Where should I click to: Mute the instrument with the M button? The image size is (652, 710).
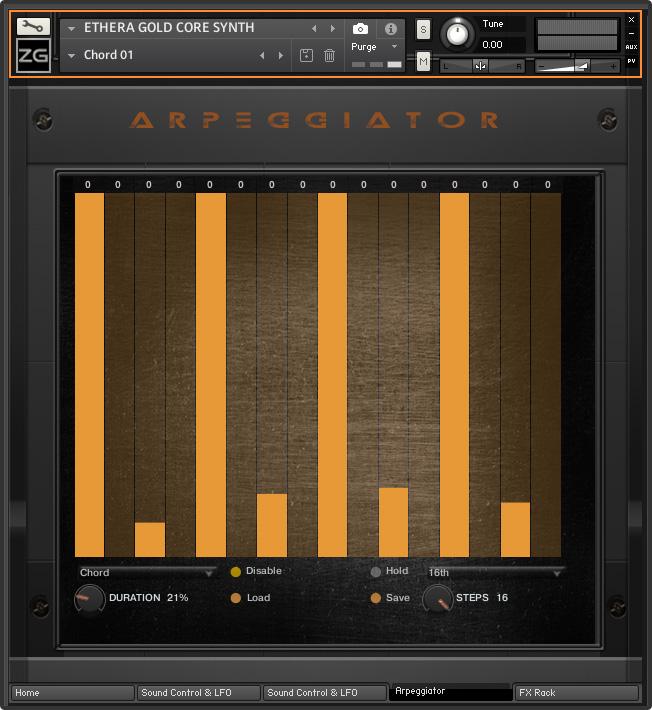tap(423, 62)
